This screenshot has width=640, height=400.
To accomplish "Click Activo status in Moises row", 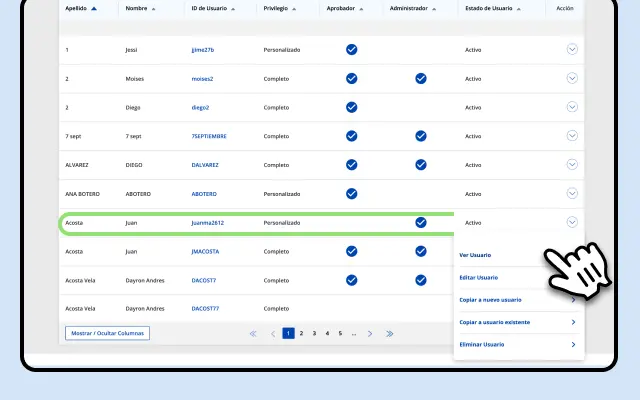I will [473, 79].
